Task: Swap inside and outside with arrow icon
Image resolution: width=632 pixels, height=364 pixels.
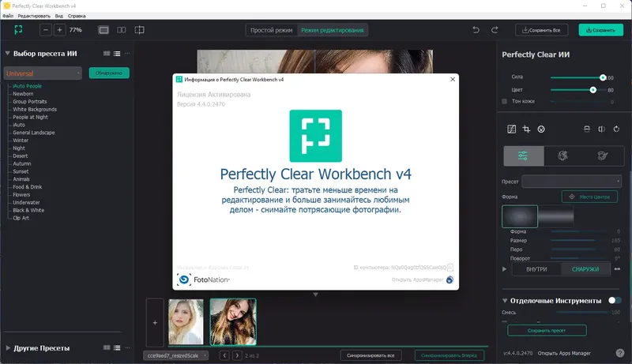Action: point(617,269)
